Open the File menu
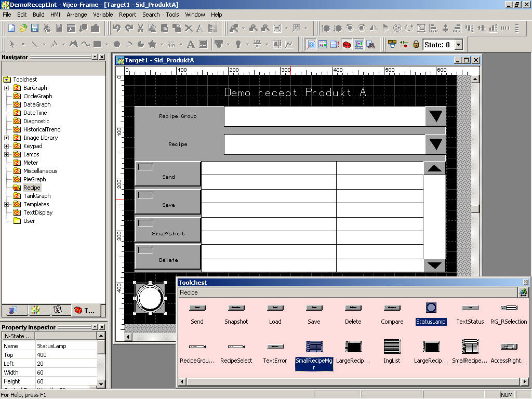The image size is (532, 399). pos(7,15)
